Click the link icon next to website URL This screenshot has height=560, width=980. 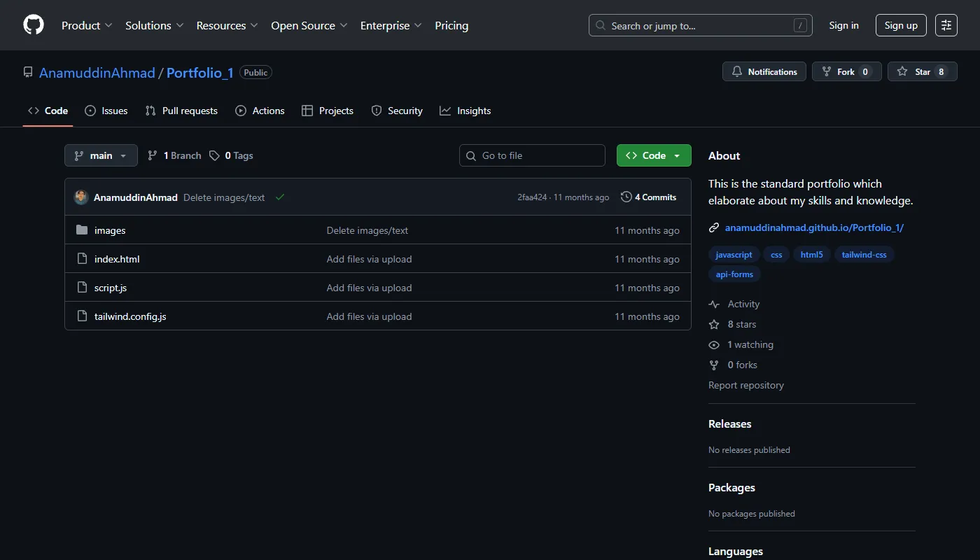714,227
